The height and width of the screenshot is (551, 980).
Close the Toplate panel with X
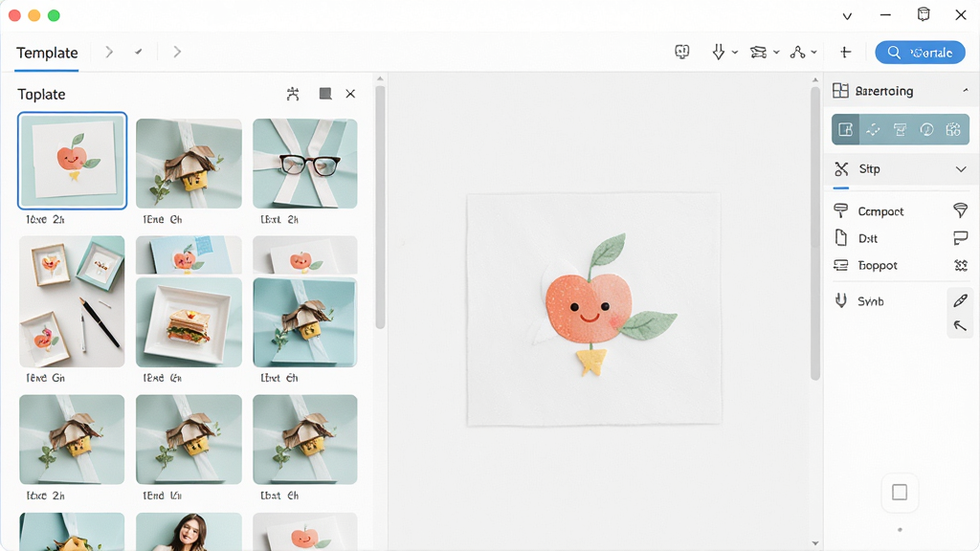(x=350, y=94)
